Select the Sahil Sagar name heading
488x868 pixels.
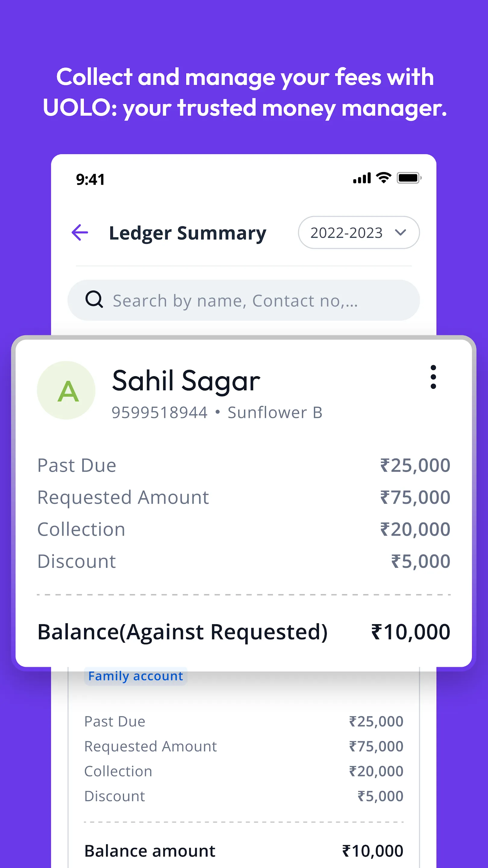click(x=186, y=381)
